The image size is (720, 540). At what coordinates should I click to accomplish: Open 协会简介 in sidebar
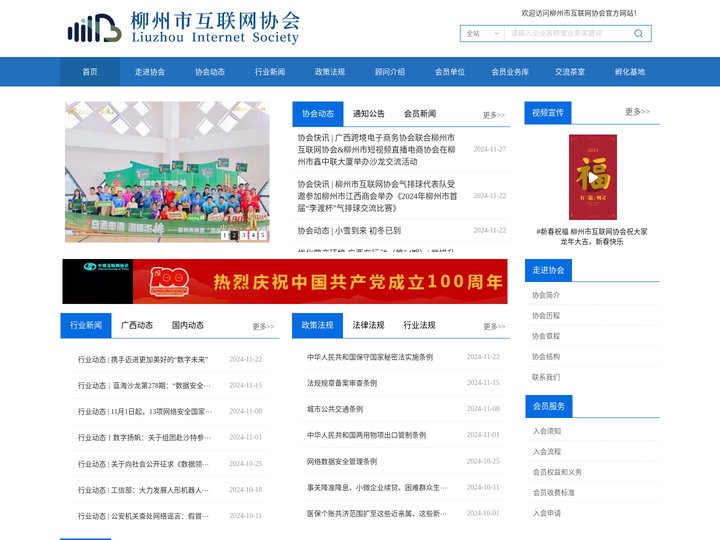546,295
